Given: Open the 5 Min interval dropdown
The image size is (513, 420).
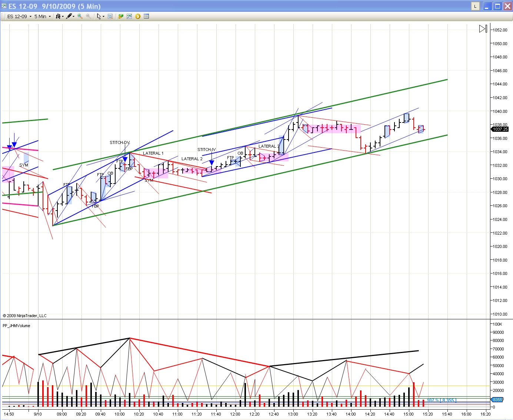Looking at the screenshot, I should click(x=43, y=17).
